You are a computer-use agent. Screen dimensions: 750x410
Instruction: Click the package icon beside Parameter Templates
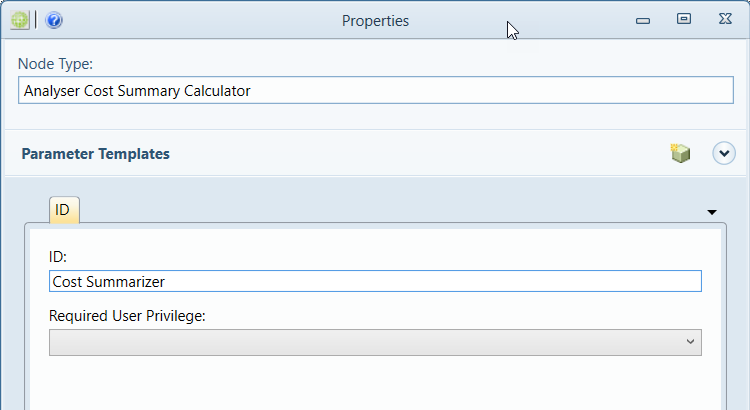[680, 153]
